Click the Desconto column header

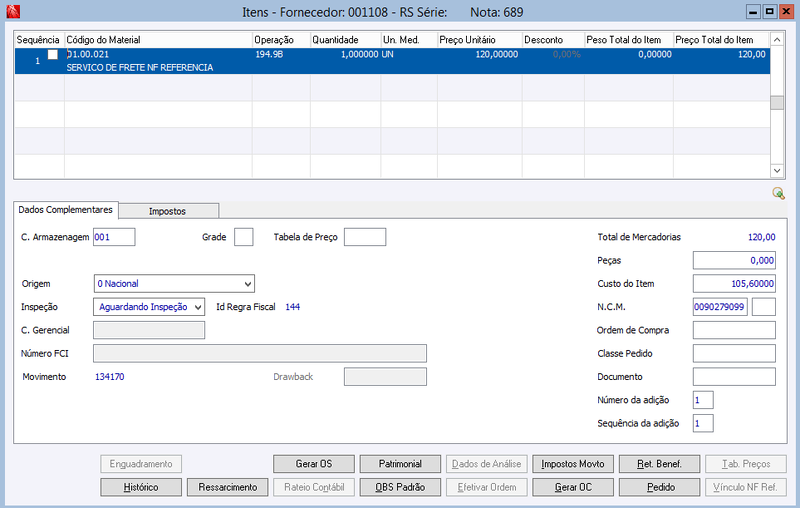pos(553,40)
